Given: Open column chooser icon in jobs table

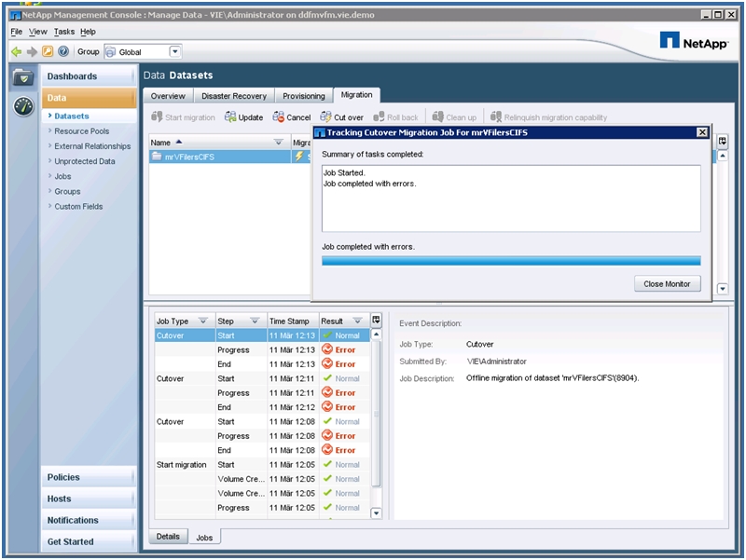Looking at the screenshot, I should (x=376, y=320).
